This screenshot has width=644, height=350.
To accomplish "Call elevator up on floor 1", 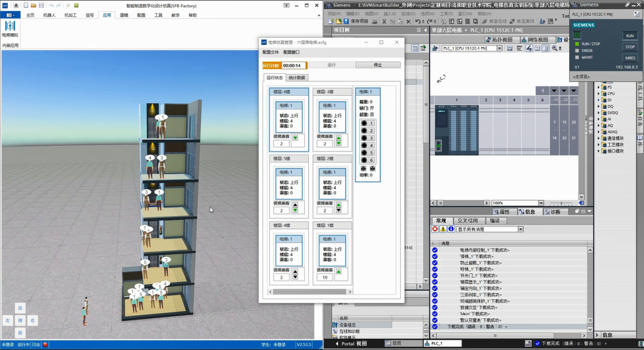I will [339, 271].
